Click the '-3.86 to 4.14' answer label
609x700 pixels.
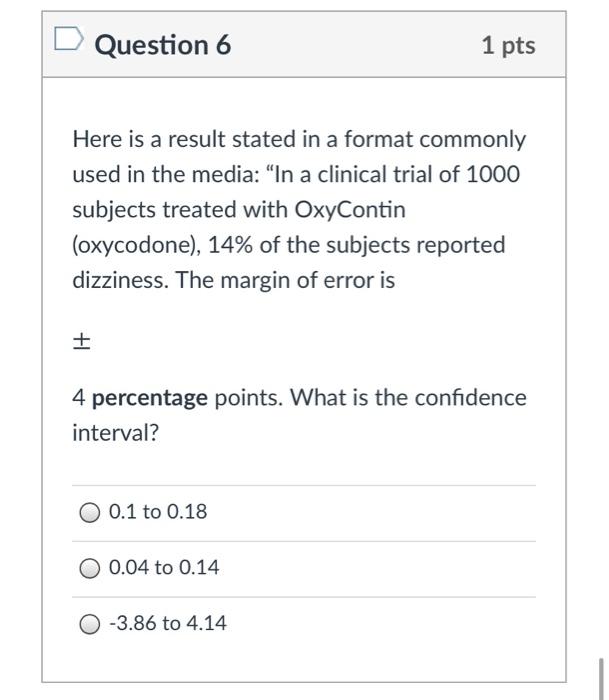tap(168, 623)
